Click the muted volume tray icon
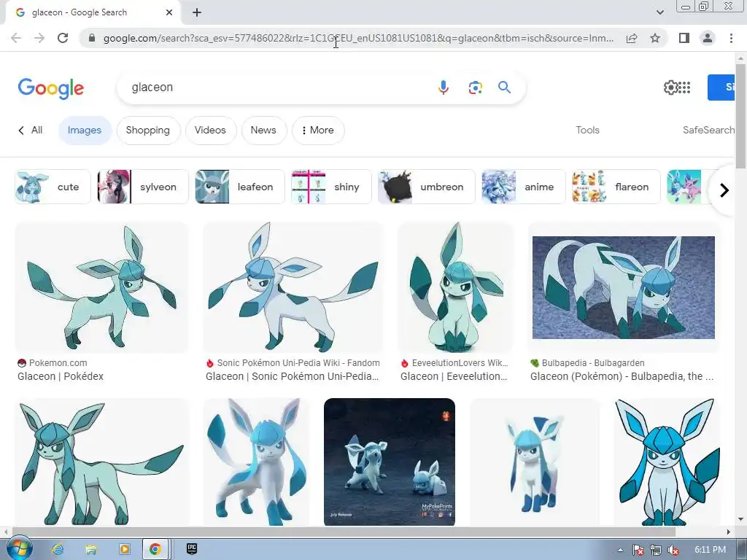This screenshot has width=747, height=560. pyautogui.click(x=673, y=550)
